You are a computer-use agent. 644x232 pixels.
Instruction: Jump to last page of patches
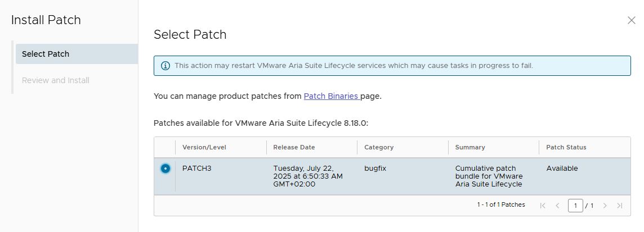pos(620,206)
